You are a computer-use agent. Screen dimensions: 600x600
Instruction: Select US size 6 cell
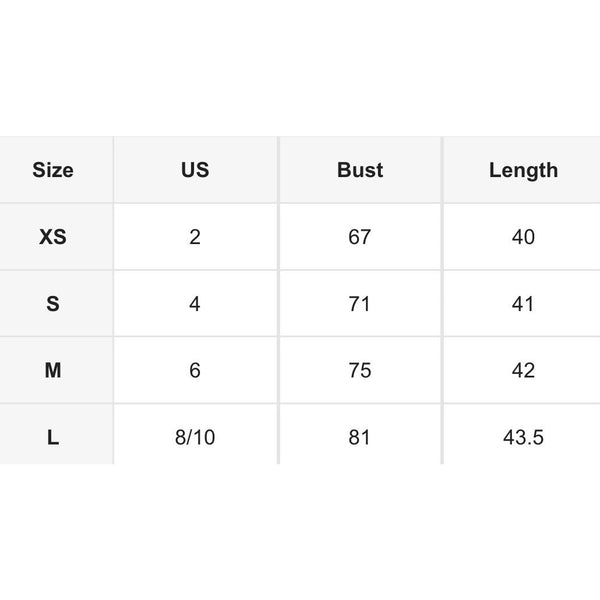[195, 370]
